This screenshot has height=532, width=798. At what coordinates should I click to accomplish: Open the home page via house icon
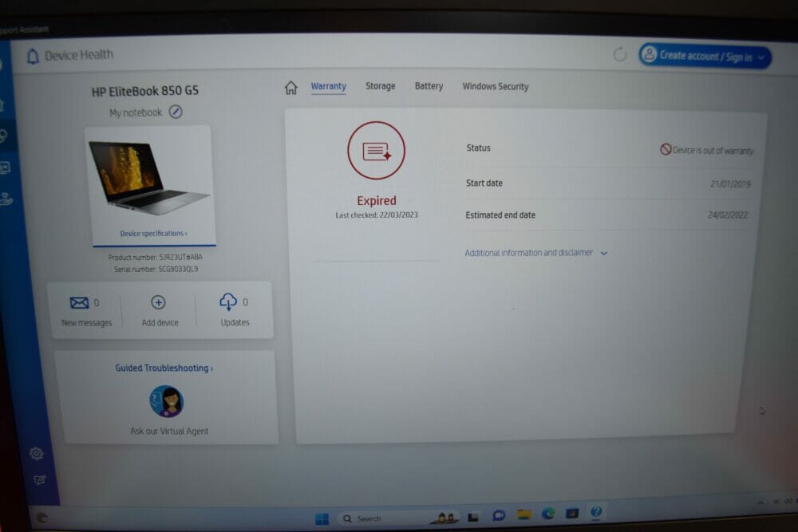(x=290, y=88)
